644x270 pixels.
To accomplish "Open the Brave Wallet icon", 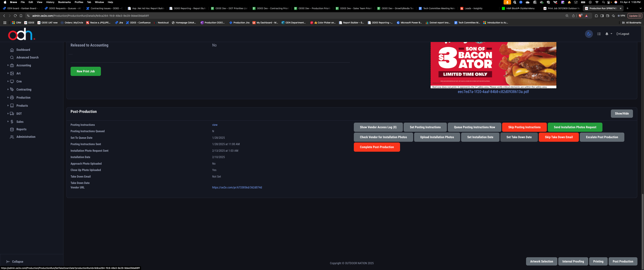I will point(608,16).
